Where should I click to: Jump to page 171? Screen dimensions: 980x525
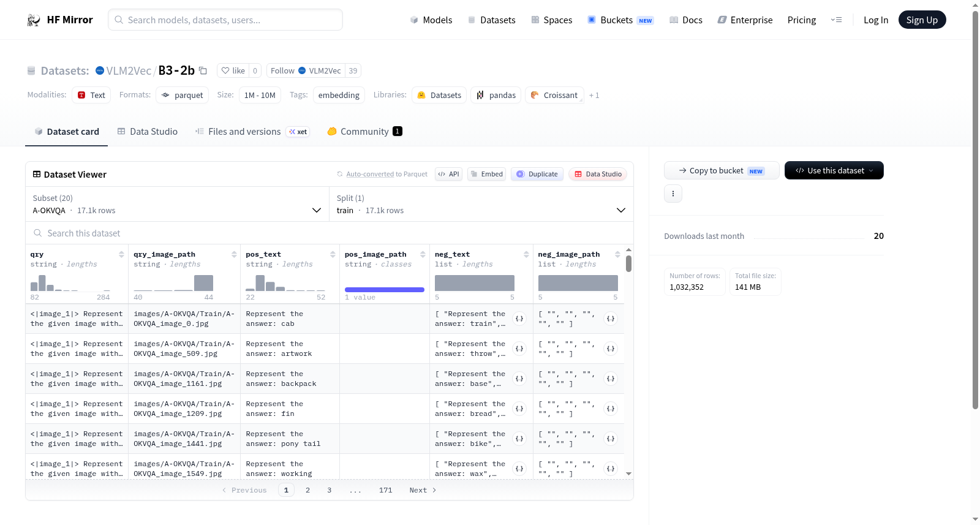click(x=385, y=490)
